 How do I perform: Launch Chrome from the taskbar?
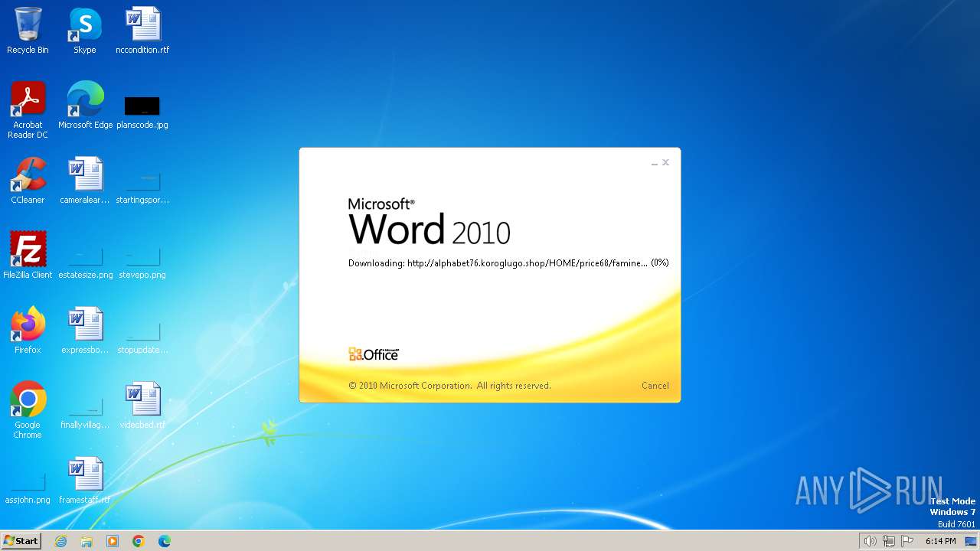(x=139, y=541)
